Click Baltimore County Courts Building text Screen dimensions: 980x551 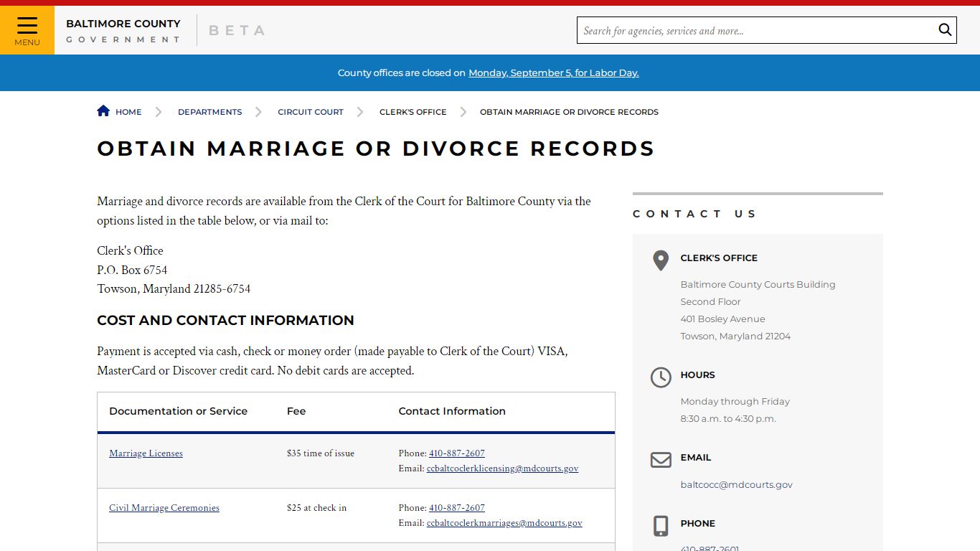(x=758, y=285)
